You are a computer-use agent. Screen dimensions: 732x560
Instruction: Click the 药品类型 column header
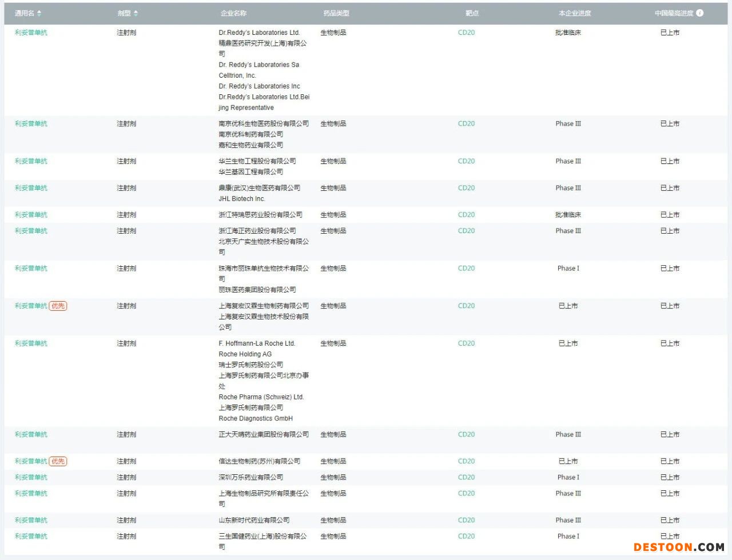click(x=336, y=13)
